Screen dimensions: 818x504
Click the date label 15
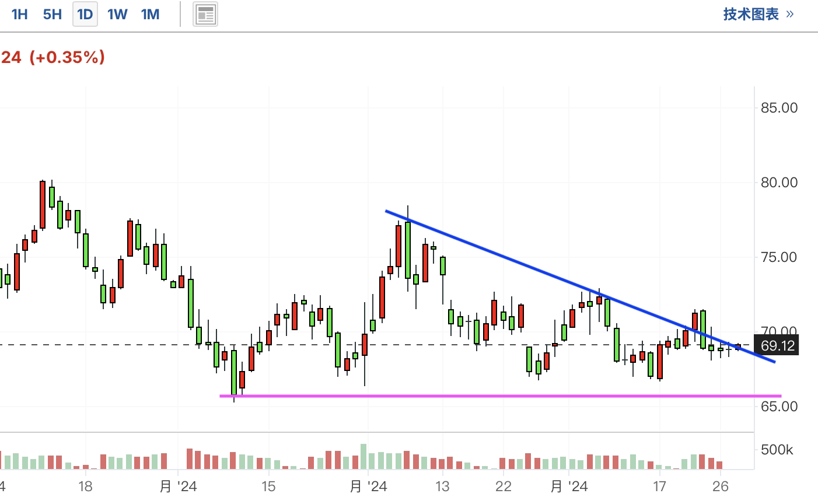268,487
